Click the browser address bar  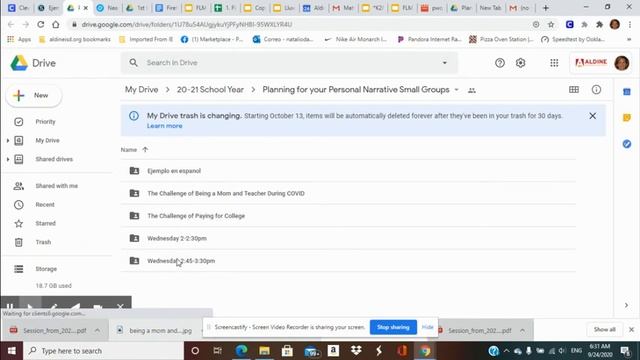[302, 24]
